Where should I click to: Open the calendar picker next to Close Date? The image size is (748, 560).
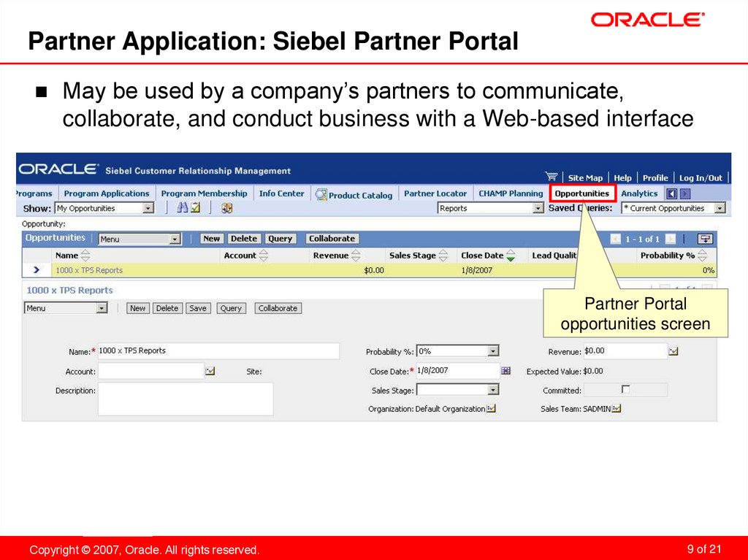(x=506, y=372)
